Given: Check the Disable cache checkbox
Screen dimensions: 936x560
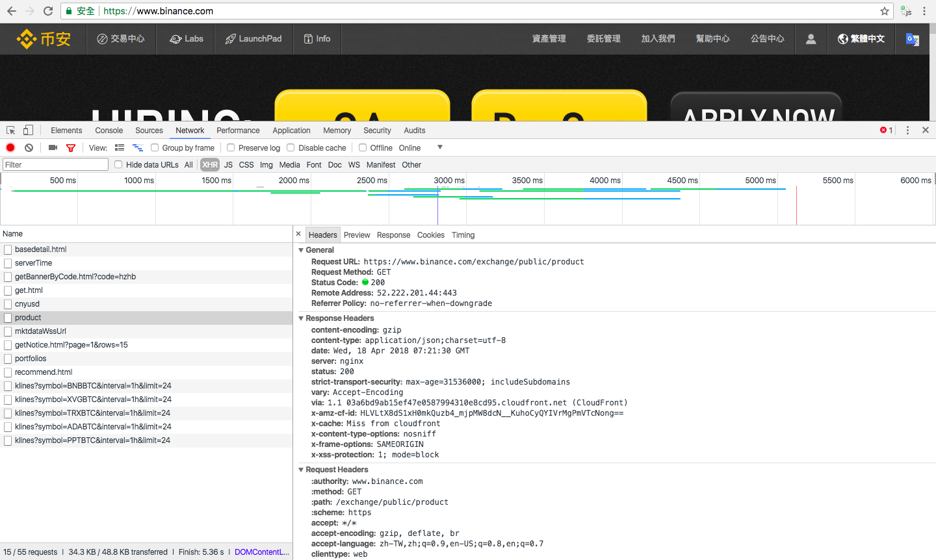Looking at the screenshot, I should (x=291, y=147).
